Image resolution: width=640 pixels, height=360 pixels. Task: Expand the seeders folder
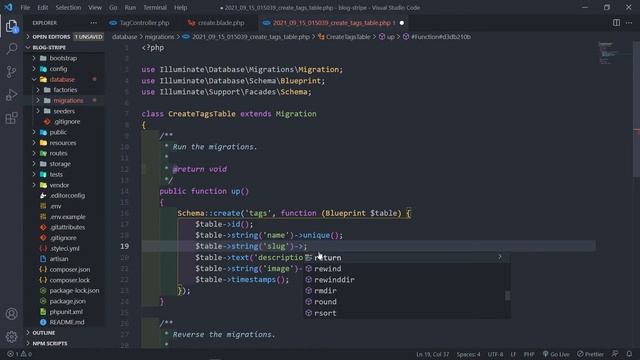(65, 111)
